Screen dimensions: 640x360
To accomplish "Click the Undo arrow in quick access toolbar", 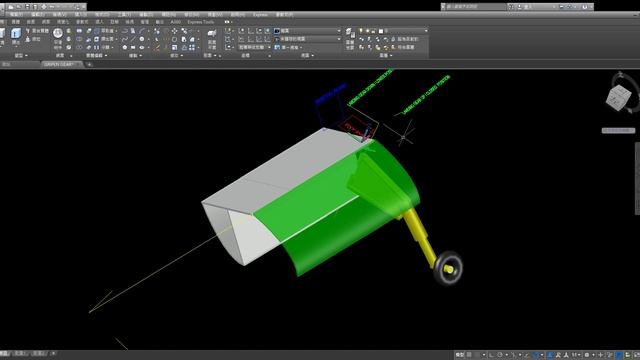I will [52, 7].
